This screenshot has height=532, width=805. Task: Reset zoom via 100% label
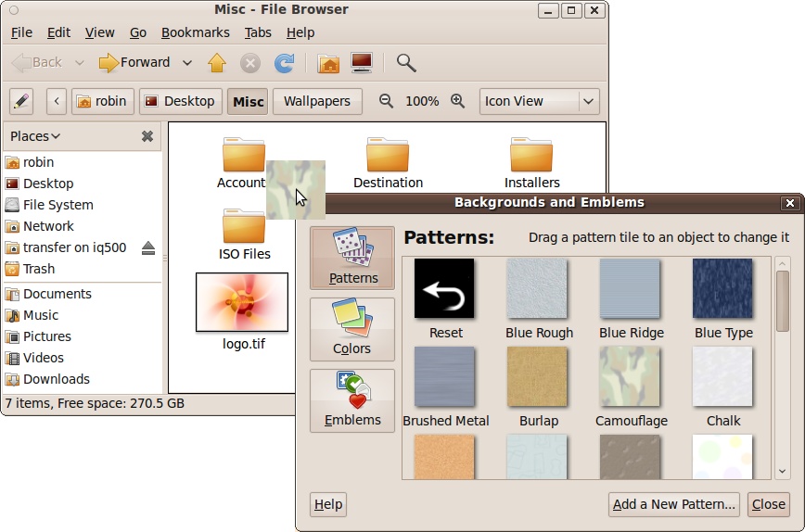[422, 101]
